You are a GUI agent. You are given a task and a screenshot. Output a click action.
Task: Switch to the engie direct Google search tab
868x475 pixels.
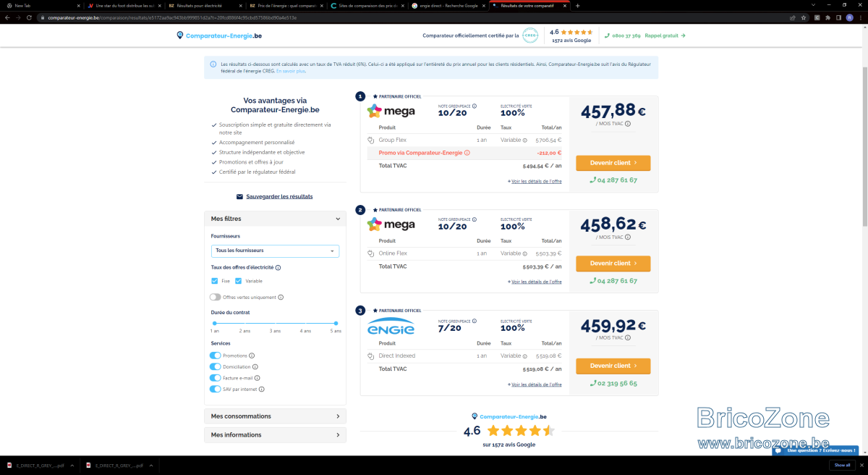448,5
